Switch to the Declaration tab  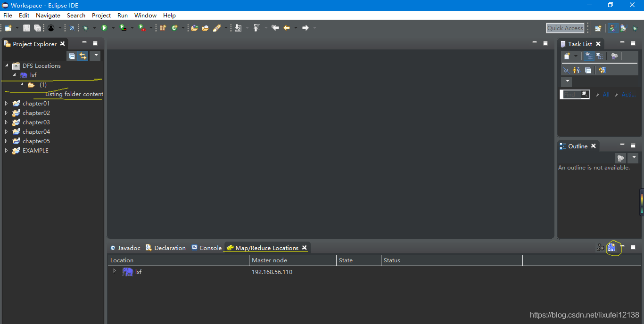(x=165, y=248)
